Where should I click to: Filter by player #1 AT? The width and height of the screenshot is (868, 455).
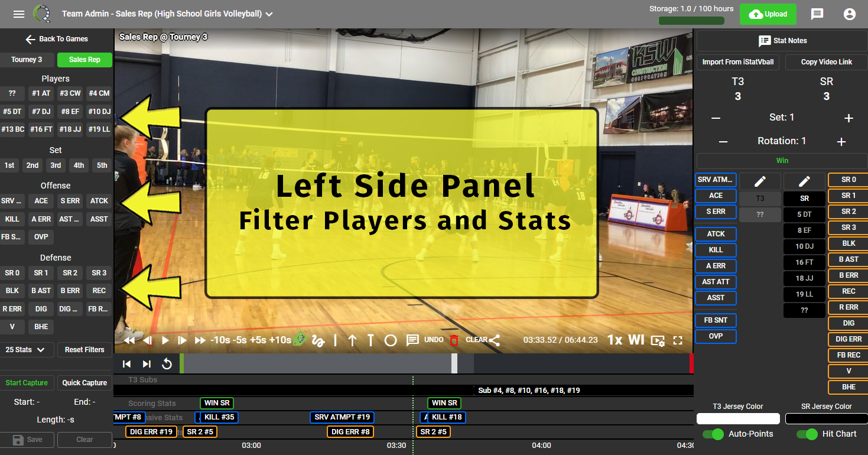pyautogui.click(x=41, y=93)
